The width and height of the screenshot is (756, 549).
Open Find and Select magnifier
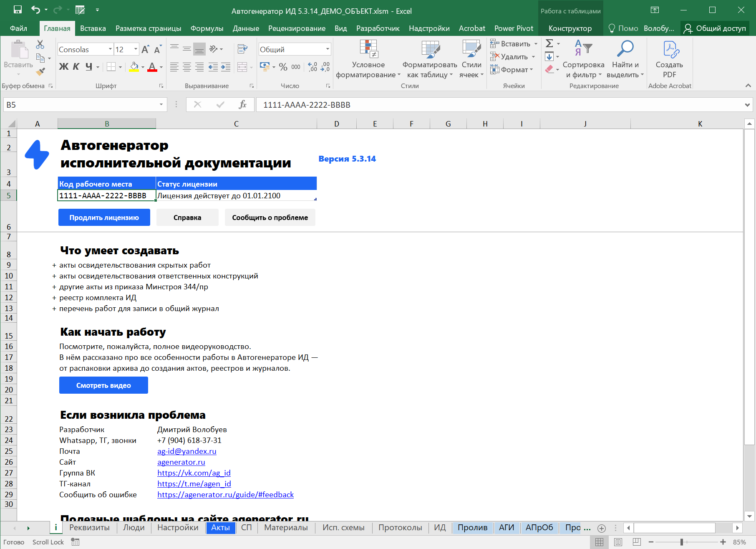click(x=625, y=59)
